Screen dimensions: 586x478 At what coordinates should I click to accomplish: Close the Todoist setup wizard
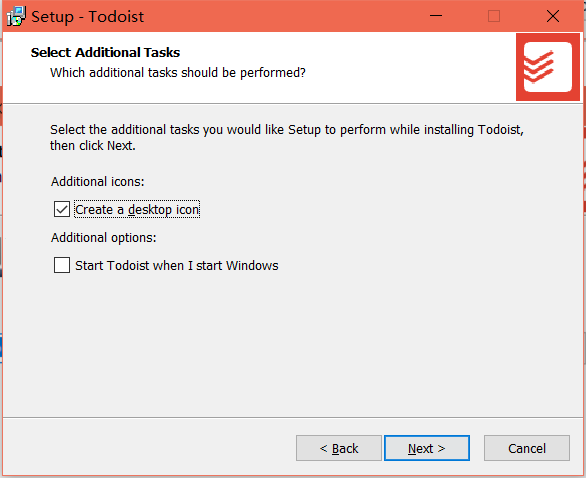(x=552, y=16)
